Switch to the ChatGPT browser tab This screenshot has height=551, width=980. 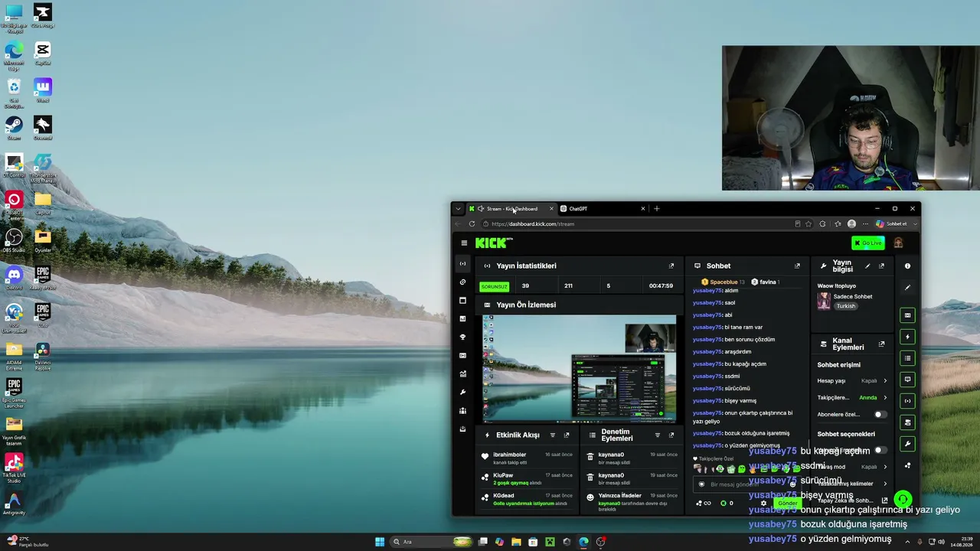603,209
